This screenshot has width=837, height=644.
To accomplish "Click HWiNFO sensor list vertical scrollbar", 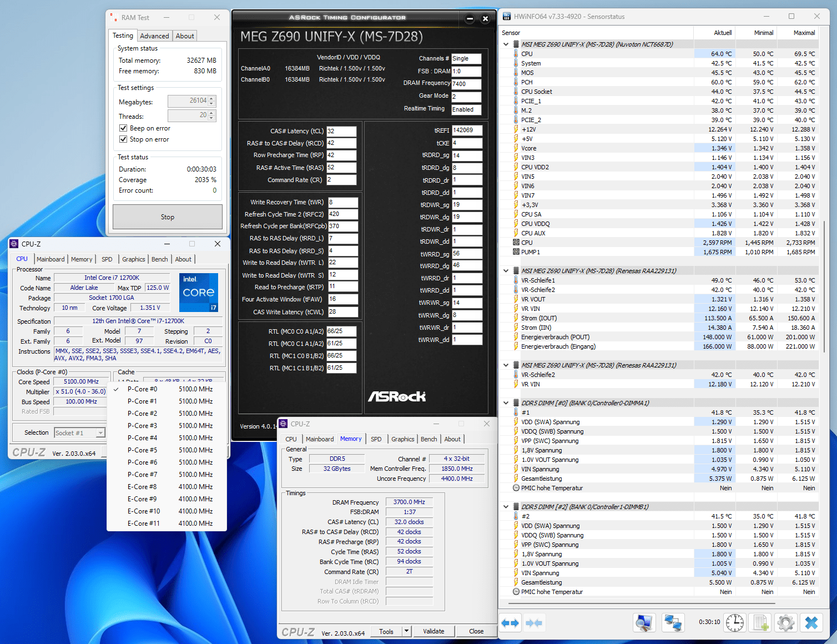I will [824, 286].
